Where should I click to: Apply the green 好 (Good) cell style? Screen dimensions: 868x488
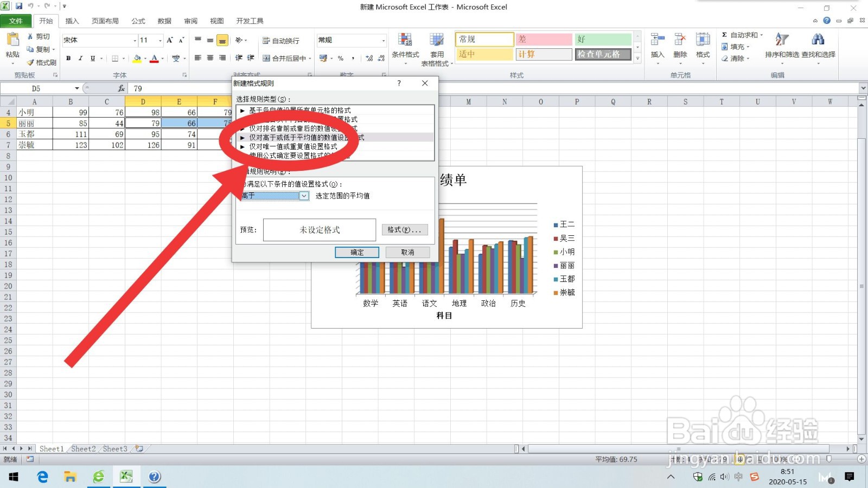pos(603,40)
